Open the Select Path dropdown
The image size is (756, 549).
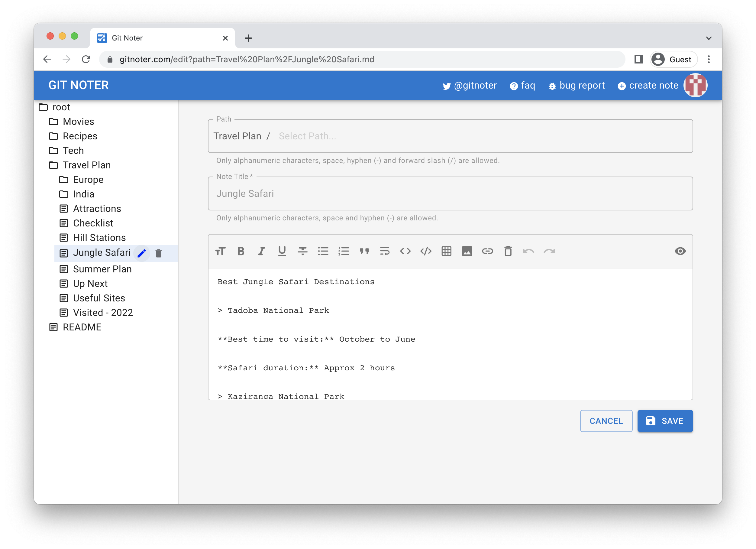(307, 136)
